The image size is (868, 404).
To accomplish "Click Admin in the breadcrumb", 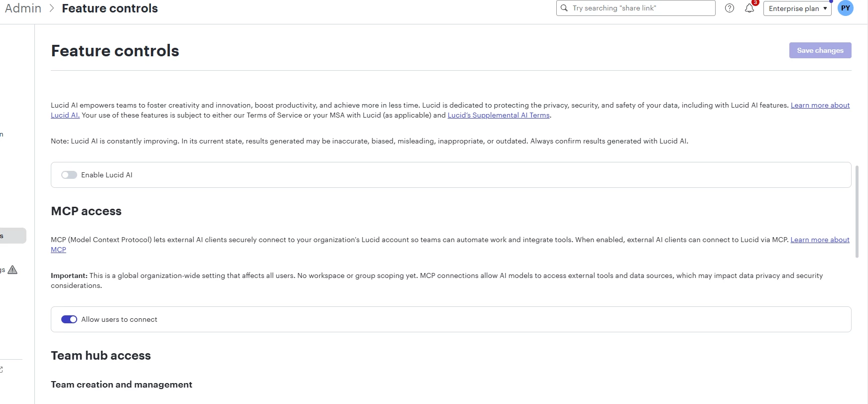I will tap(23, 8).
